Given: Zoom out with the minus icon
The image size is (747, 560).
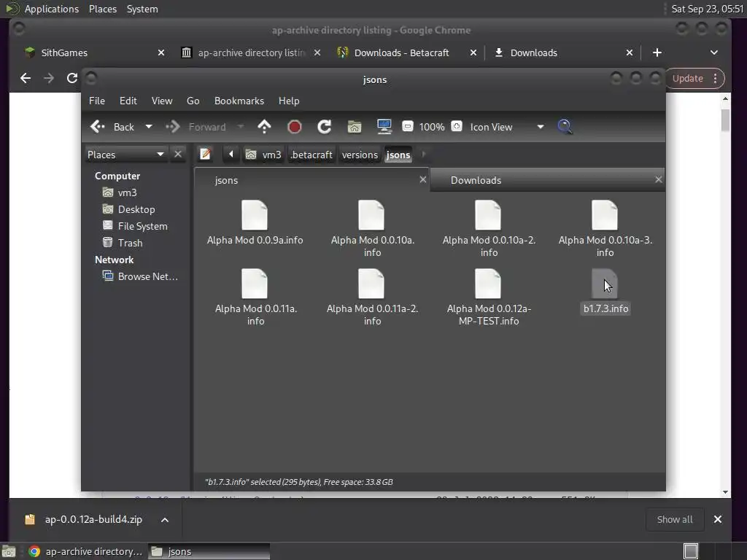Looking at the screenshot, I should [407, 126].
